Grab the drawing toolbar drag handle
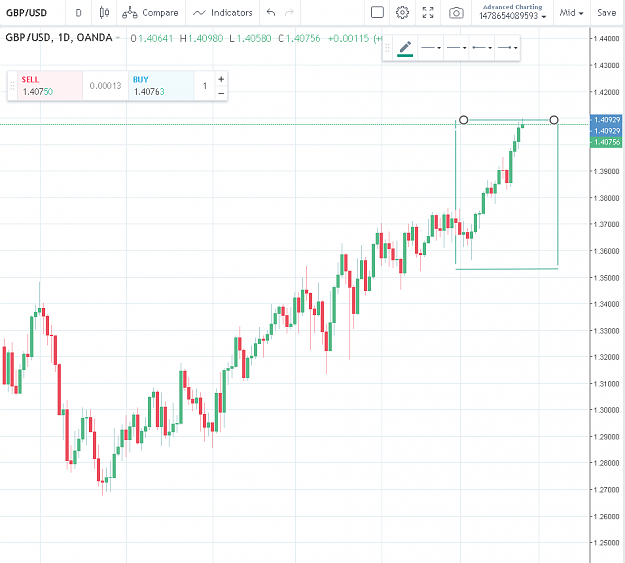This screenshot has height=563, width=625. pos(387,48)
